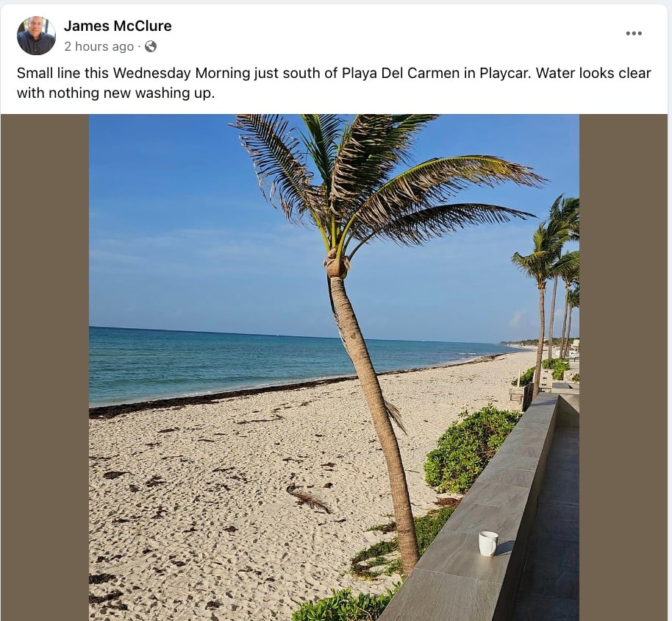Click the brown bar right of the photo
672x621 pixels.
coord(625,368)
